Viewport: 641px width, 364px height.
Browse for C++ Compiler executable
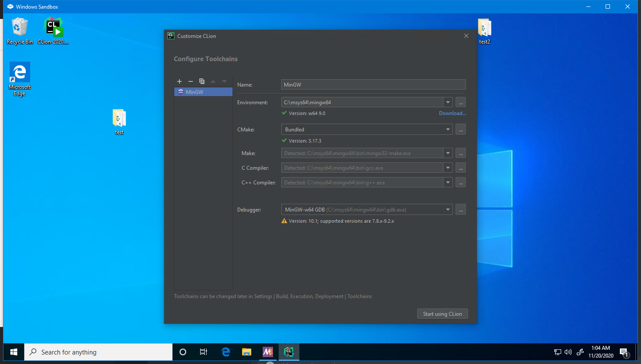click(x=461, y=182)
